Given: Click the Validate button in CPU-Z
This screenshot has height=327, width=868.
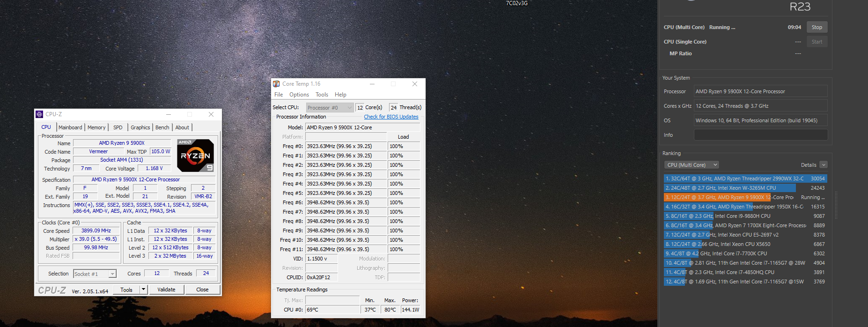Looking at the screenshot, I should (x=166, y=290).
